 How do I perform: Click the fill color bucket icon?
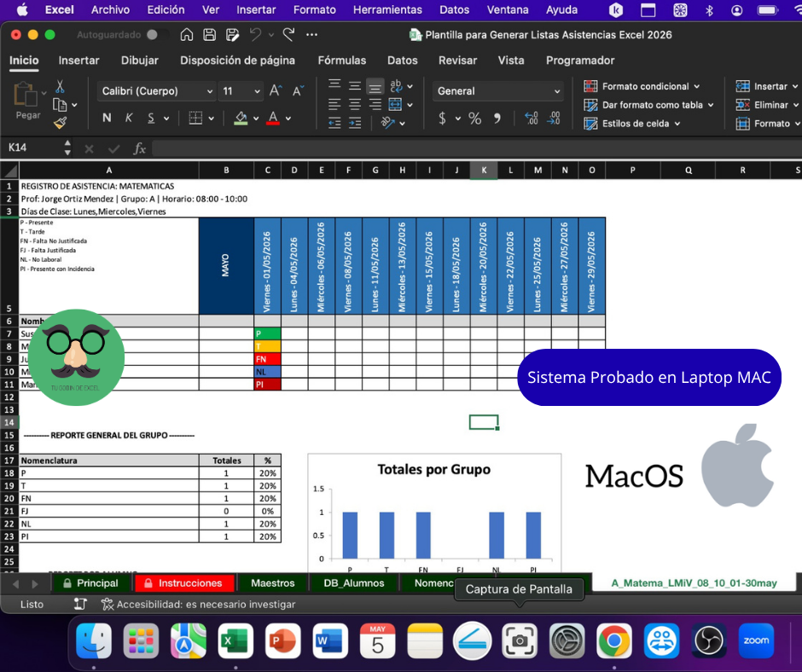[241, 119]
